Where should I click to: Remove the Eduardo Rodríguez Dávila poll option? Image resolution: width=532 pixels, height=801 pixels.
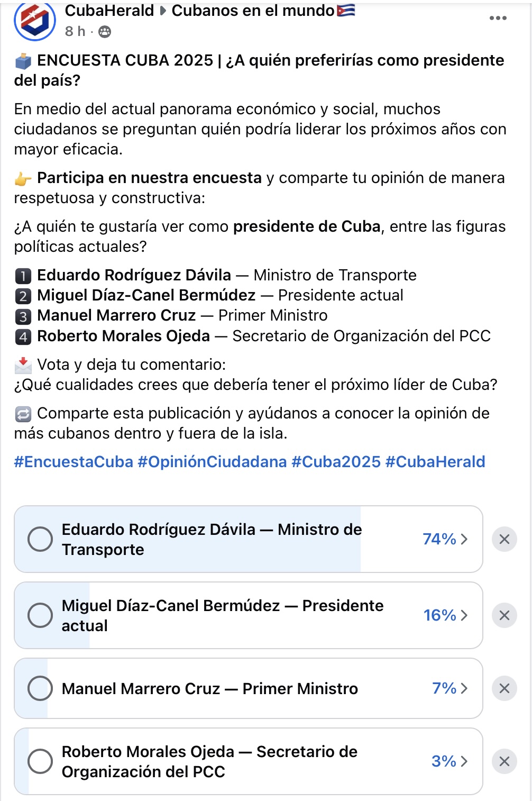[x=504, y=539]
